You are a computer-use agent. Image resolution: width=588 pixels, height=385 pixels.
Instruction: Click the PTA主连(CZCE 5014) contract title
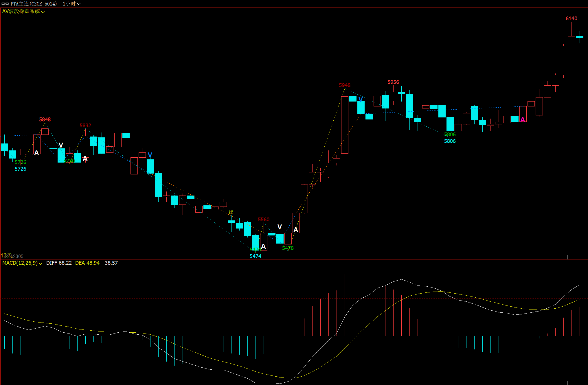pos(34,4)
